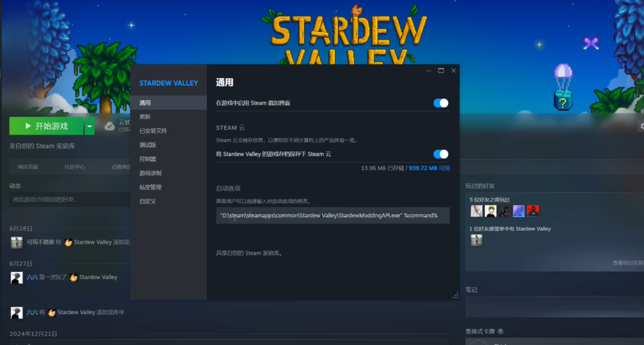Image resolution: width=644 pixels, height=345 pixels.
Task: Go to the 私密管理 settings tab
Action: click(x=150, y=187)
